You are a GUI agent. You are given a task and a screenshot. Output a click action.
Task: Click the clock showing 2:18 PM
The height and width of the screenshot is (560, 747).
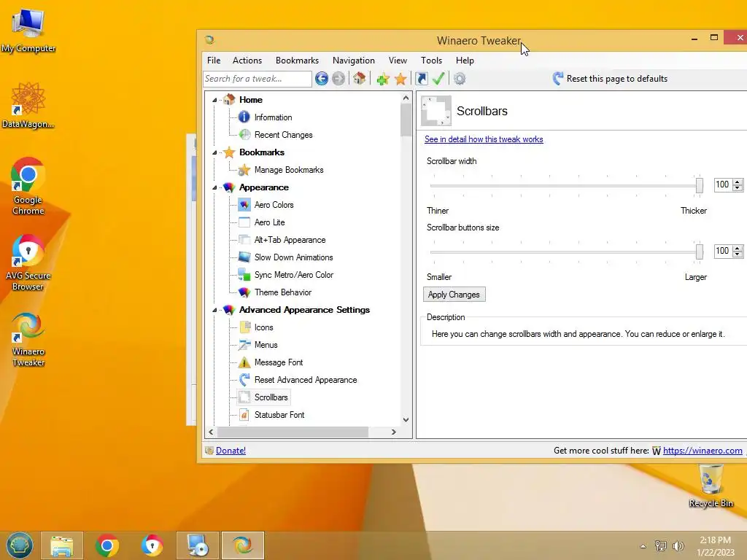pyautogui.click(x=716, y=540)
